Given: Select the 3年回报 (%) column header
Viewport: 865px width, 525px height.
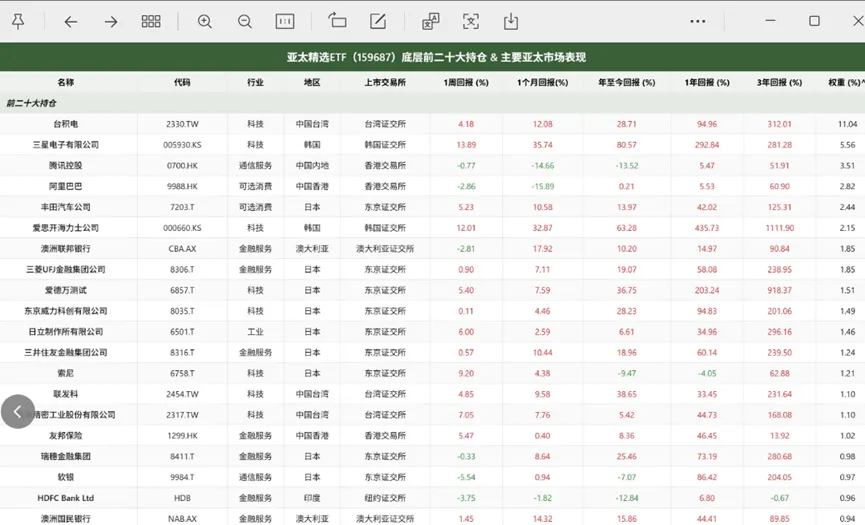Looking at the screenshot, I should [779, 82].
